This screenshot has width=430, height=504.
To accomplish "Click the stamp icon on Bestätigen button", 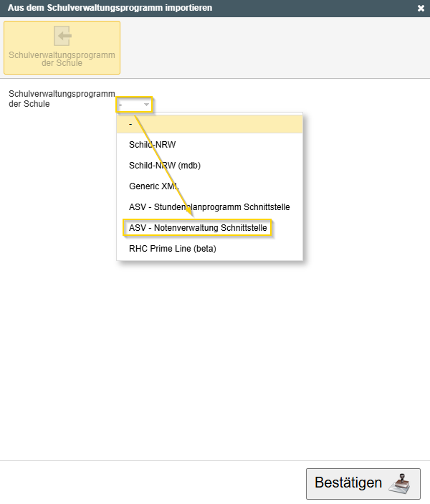I will [400, 484].
